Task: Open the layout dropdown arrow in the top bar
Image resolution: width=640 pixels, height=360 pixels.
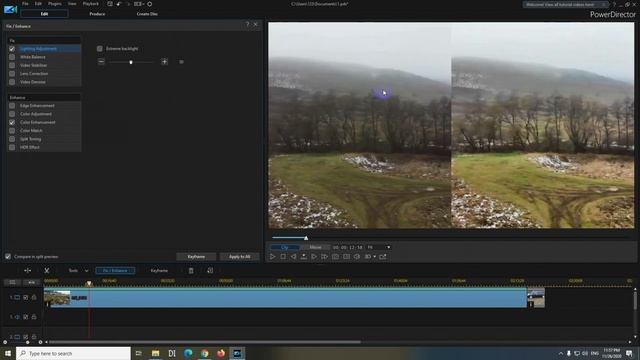Action: 143,4
